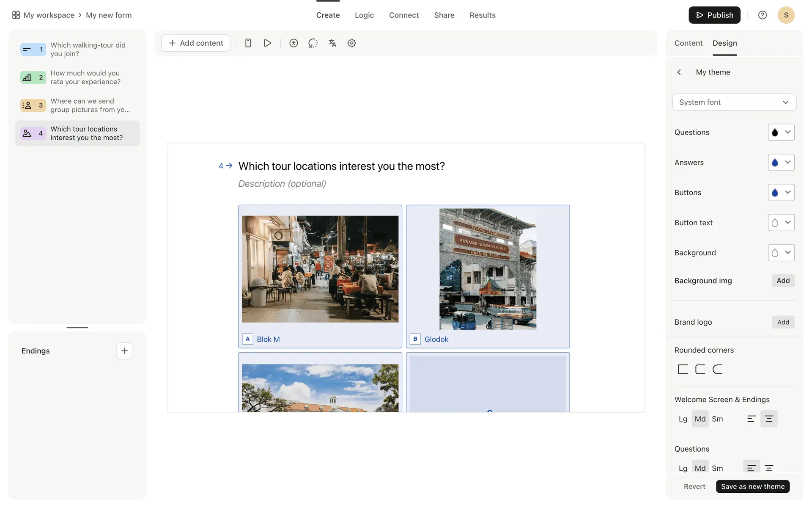This screenshot has width=812, height=508.
Task: Click the play preview icon
Action: pyautogui.click(x=267, y=43)
